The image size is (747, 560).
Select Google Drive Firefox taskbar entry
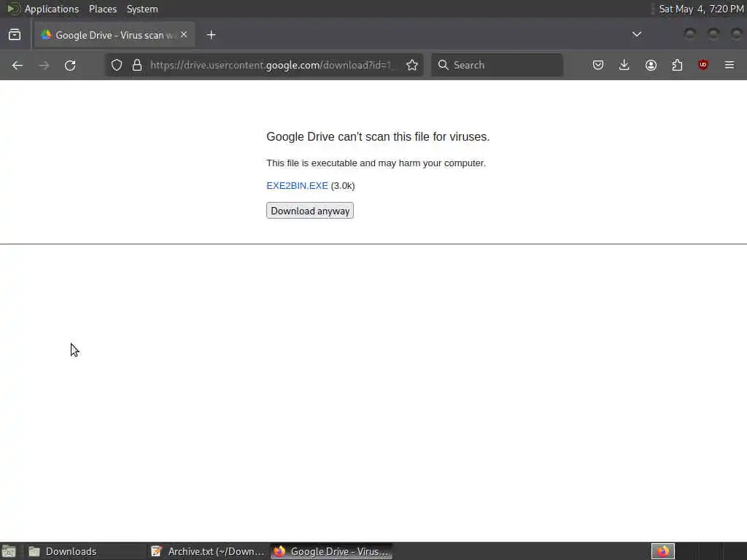332,551
